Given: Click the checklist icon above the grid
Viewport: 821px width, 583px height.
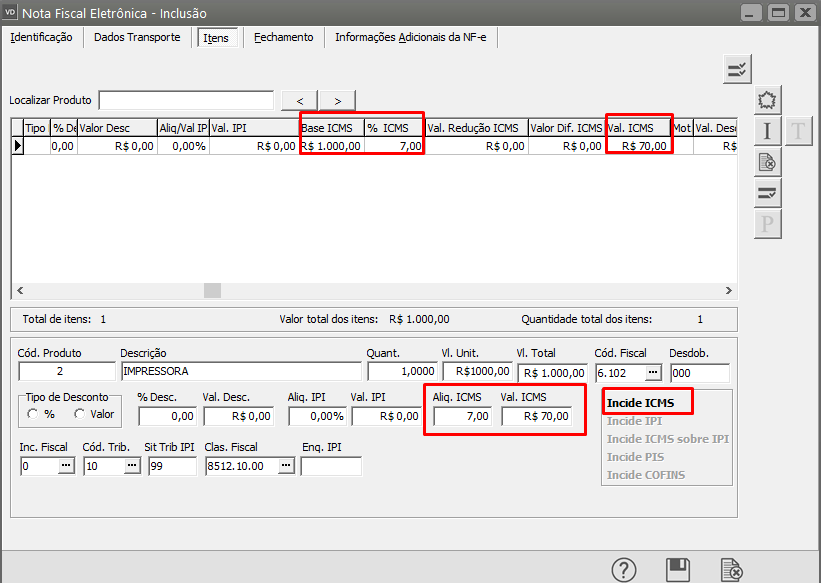Looking at the screenshot, I should (737, 69).
